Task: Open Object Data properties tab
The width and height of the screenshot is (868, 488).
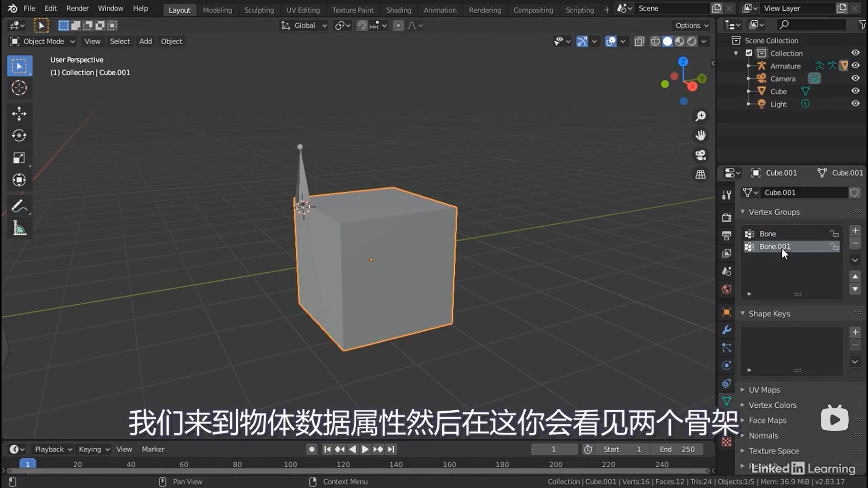Action: tap(726, 401)
